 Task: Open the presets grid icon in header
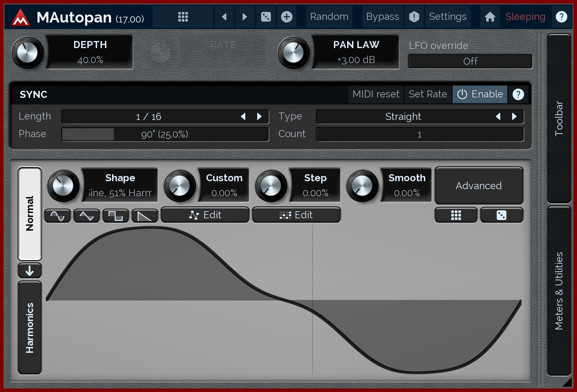[x=183, y=17]
